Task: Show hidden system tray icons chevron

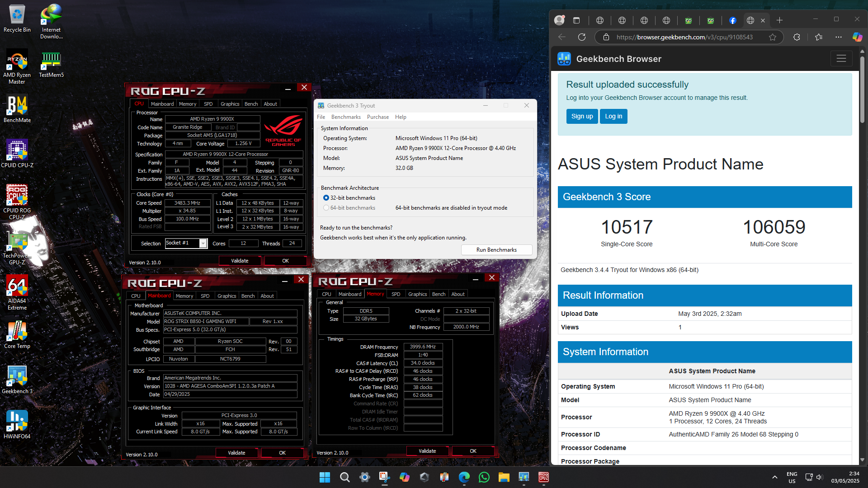Action: (x=775, y=477)
